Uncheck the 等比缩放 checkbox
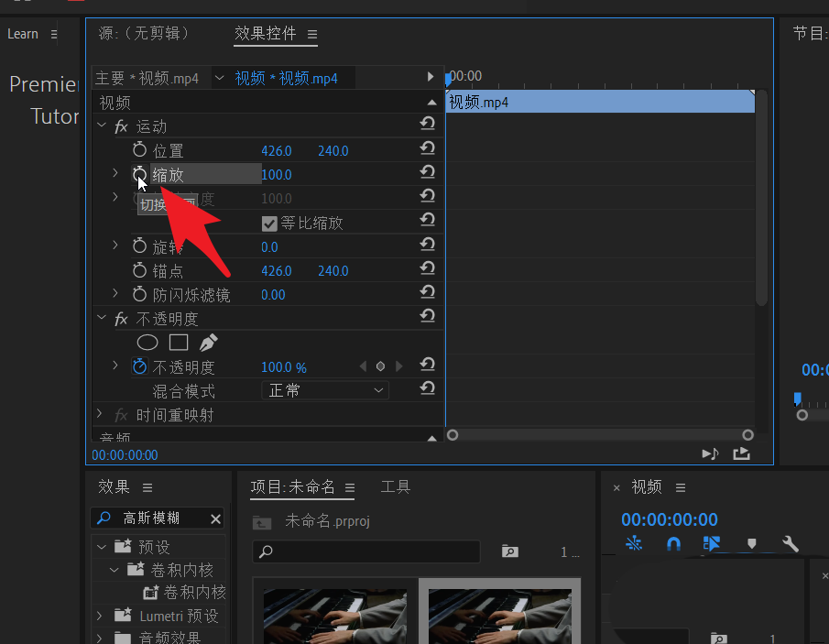 [x=269, y=224]
